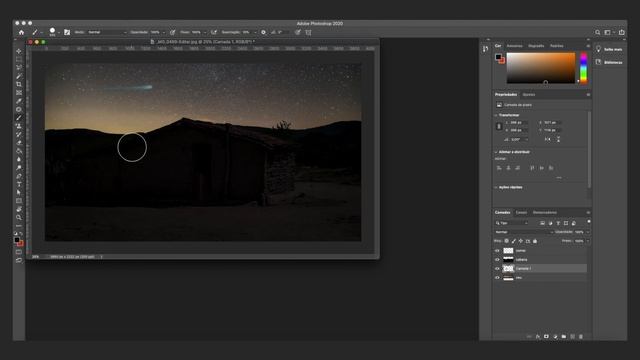Screen dimensions: 640x360
Task: Open the layer filter type dropdown
Action: pyautogui.click(x=512, y=223)
